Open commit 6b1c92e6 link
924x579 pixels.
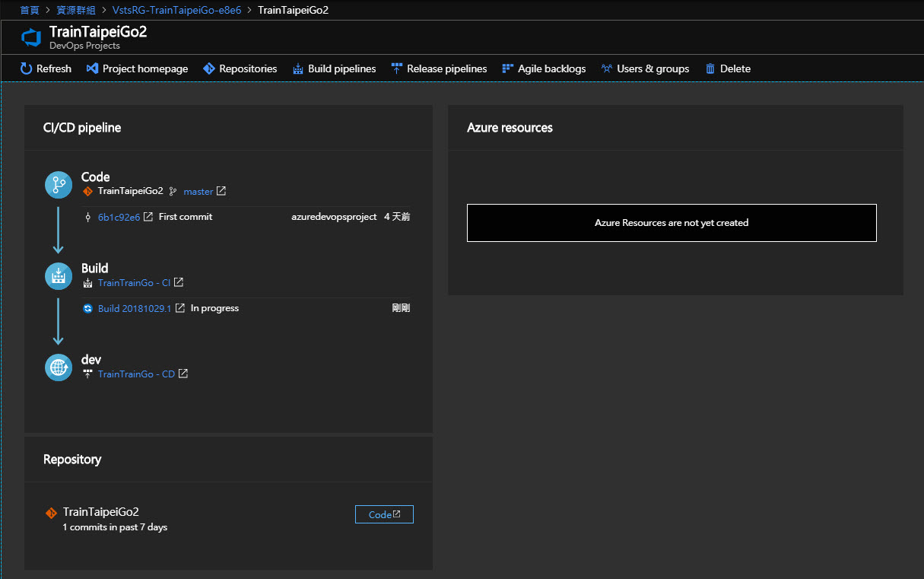click(x=119, y=217)
